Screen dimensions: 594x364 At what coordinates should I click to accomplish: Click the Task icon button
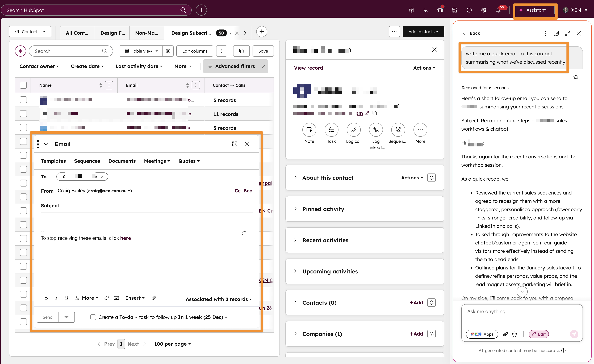click(331, 130)
